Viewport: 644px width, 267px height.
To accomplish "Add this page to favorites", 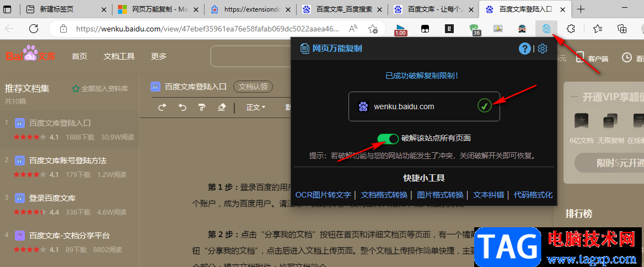I will pyautogui.click(x=373, y=29).
